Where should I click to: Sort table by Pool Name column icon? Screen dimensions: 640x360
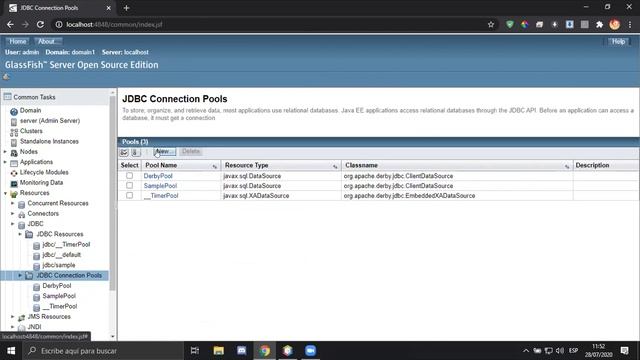pos(215,166)
